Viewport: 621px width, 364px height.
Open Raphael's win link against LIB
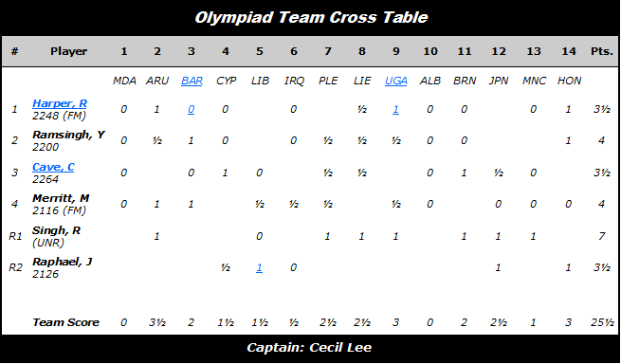259,267
